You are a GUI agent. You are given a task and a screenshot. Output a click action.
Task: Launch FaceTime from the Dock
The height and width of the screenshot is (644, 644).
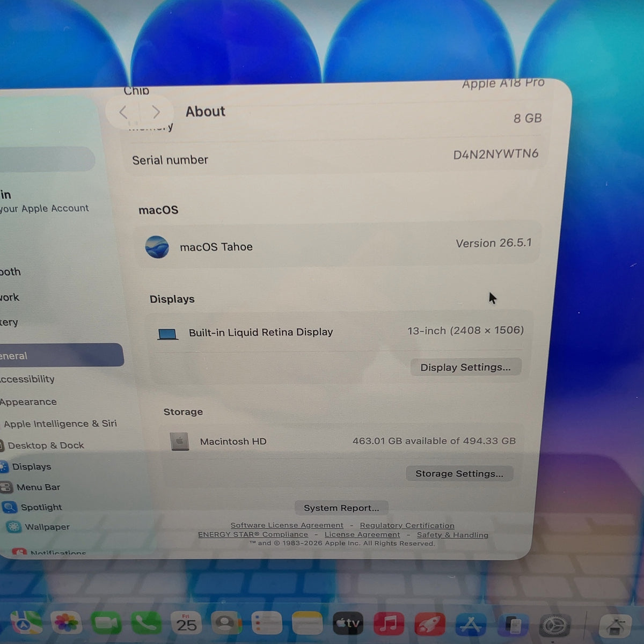[106, 623]
